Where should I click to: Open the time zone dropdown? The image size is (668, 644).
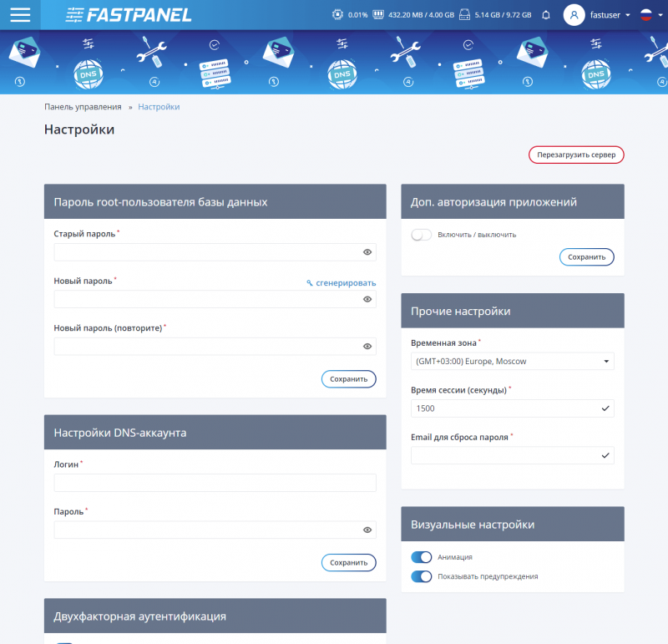pyautogui.click(x=512, y=362)
